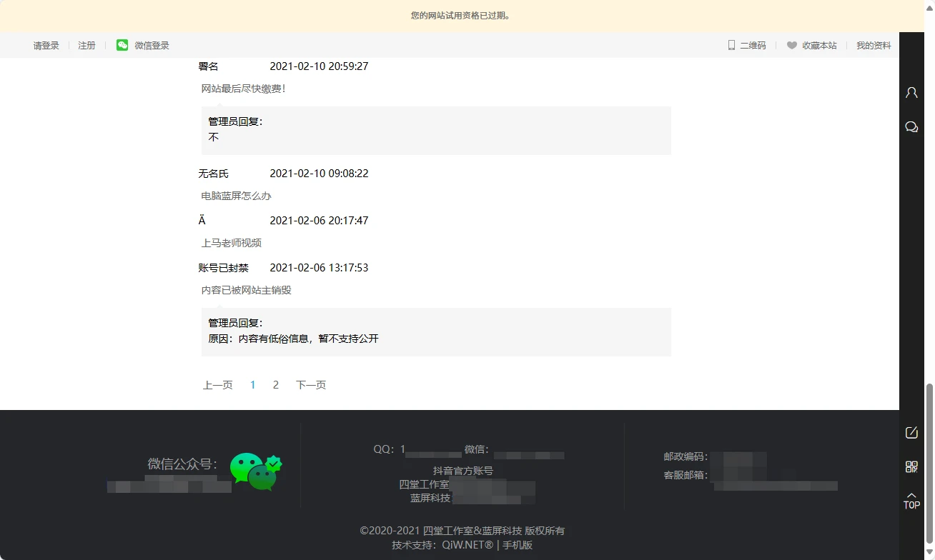Click the phone icon beside 二维码
This screenshot has height=560, width=935.
point(731,45)
